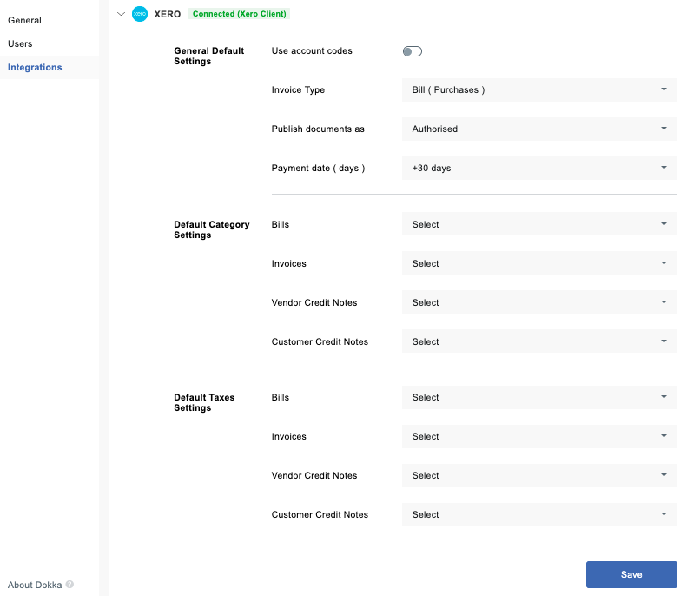
Task: Select default tax for Invoices
Action: click(538, 436)
